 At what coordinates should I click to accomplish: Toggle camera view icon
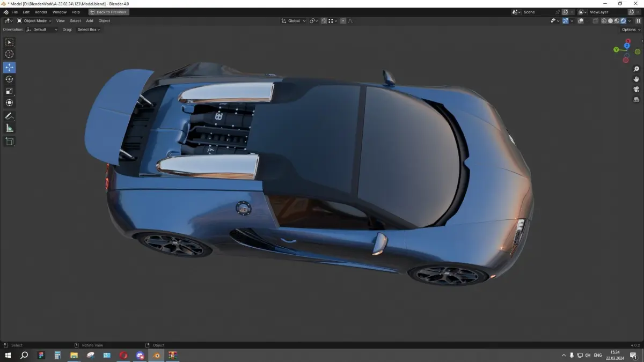click(636, 89)
